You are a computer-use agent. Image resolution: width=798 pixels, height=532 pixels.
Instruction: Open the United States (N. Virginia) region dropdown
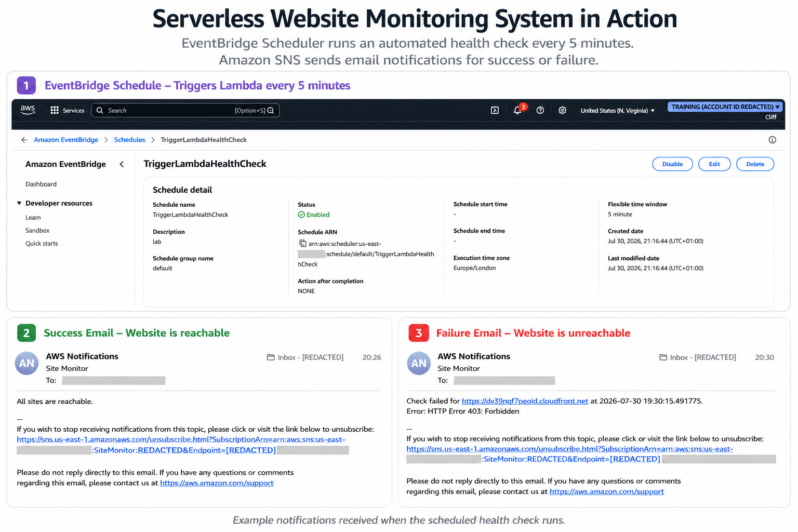(x=618, y=111)
